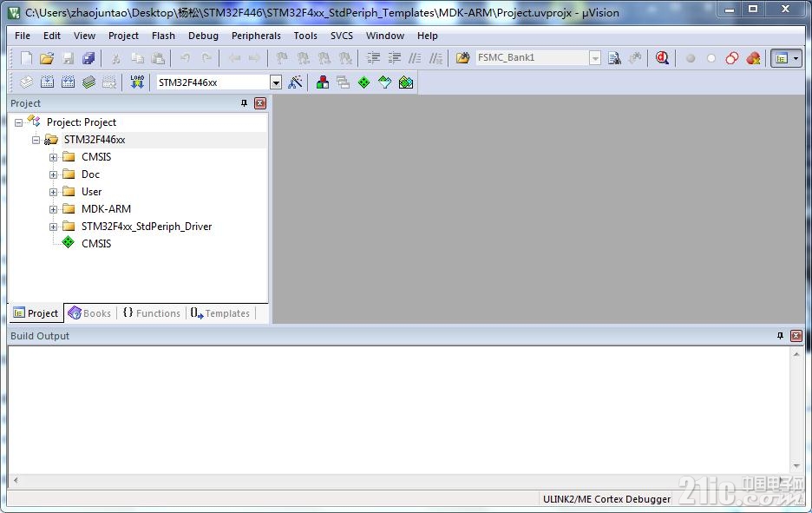
Task: Save all files with the Save All icon
Action: click(88, 58)
